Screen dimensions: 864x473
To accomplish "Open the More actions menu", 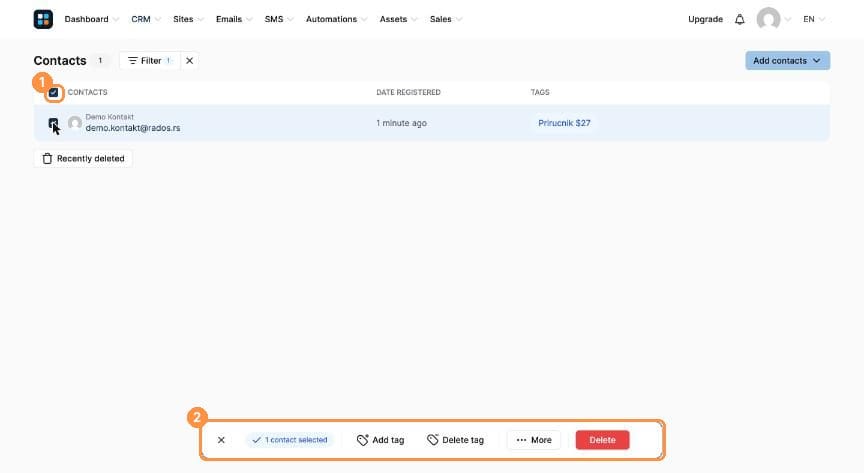I will [x=533, y=440].
